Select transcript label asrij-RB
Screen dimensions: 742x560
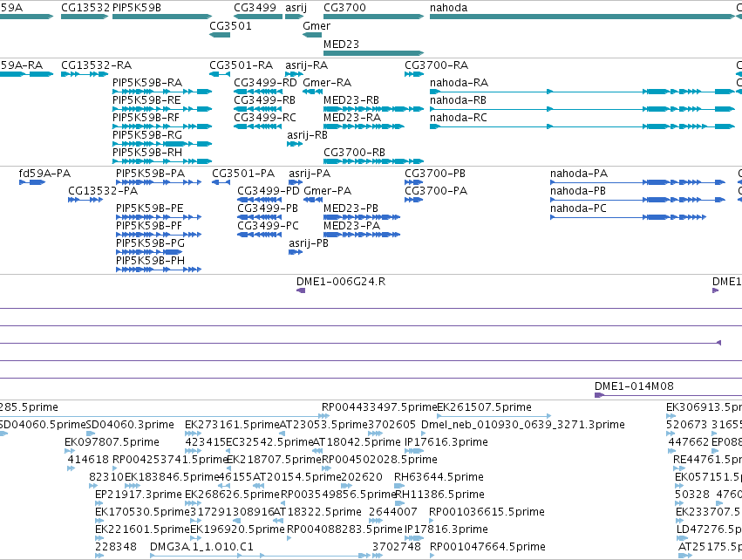pyautogui.click(x=307, y=135)
